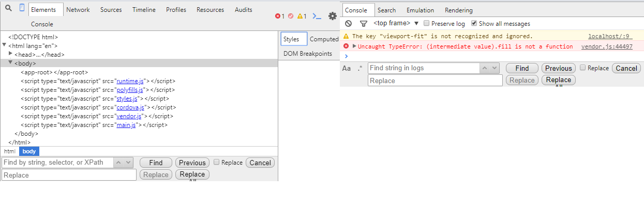Cancel the Elements panel search
This screenshot has height=223, width=644.
[x=260, y=163]
